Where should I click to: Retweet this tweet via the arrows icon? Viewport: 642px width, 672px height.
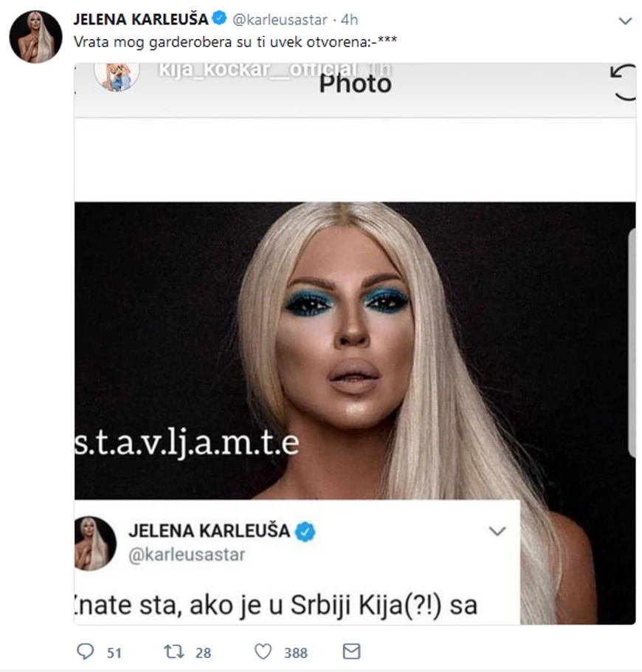[174, 651]
